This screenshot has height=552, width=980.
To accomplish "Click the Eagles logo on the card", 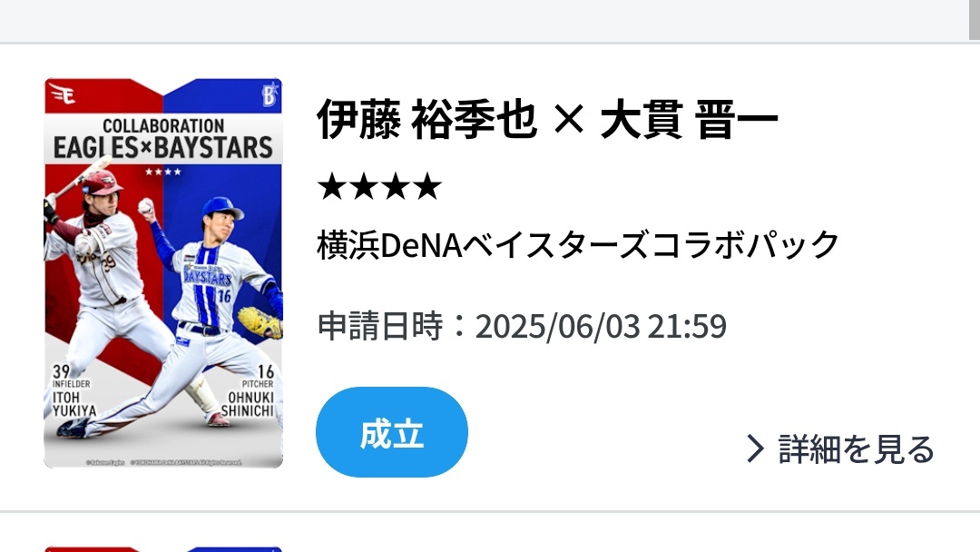I will pos(63,94).
